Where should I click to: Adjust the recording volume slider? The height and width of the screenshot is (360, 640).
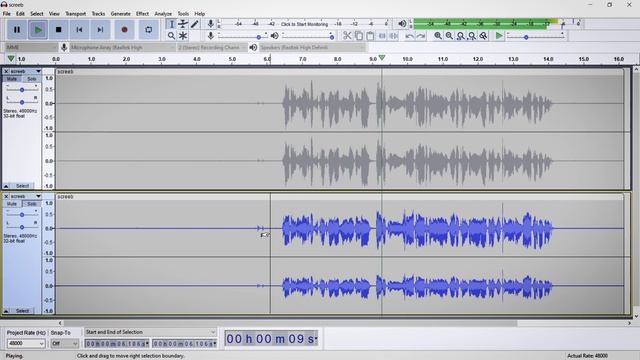point(242,36)
